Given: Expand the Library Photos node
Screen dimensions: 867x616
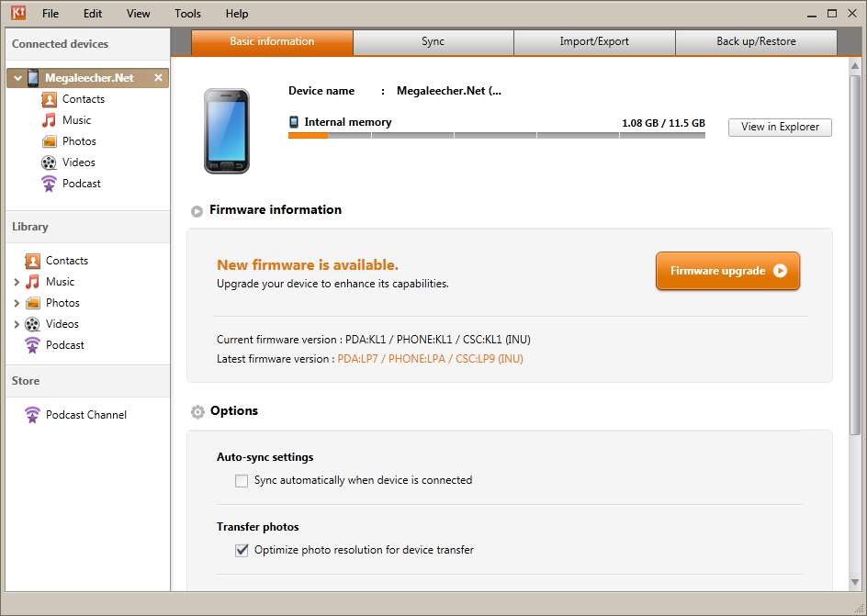Looking at the screenshot, I should pyautogui.click(x=17, y=303).
